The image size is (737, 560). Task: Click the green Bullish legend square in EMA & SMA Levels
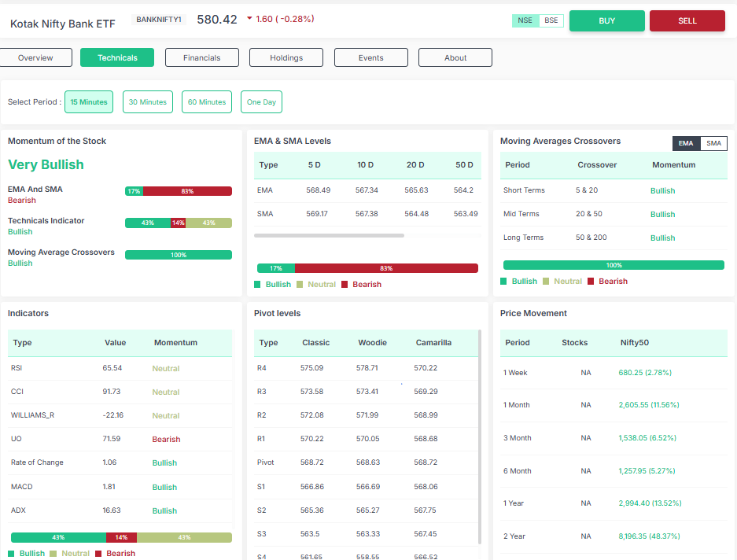click(x=257, y=285)
